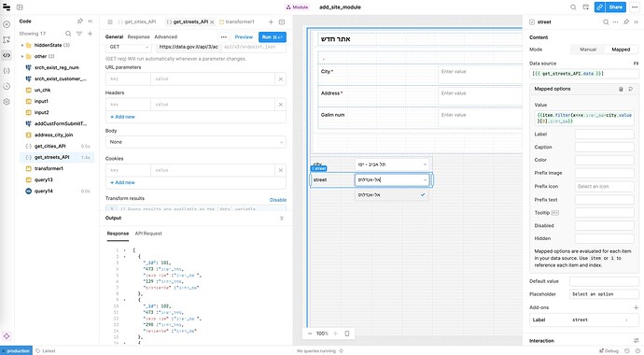Remove the Cookies key-value row
This screenshot has width=644, height=355.
(x=281, y=170)
